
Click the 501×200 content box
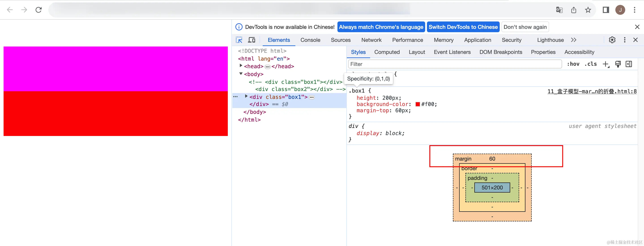pyautogui.click(x=492, y=188)
